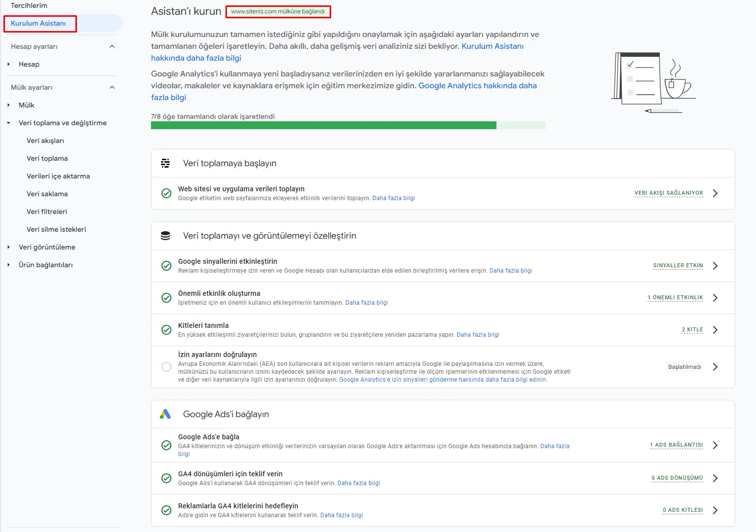Collapse the Hesap ayarları section
The width and height of the screenshot is (756, 532).
[112, 46]
